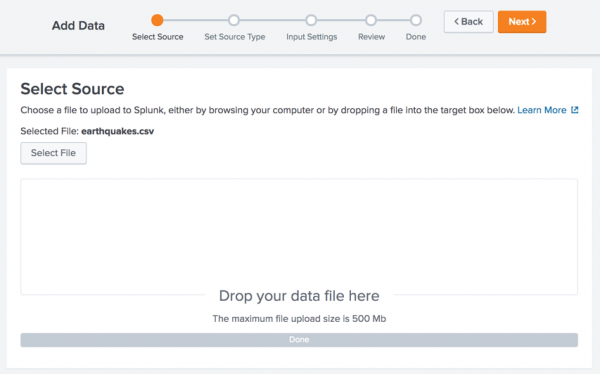Click the Add Data title
This screenshot has height=374, width=600.
(78, 26)
